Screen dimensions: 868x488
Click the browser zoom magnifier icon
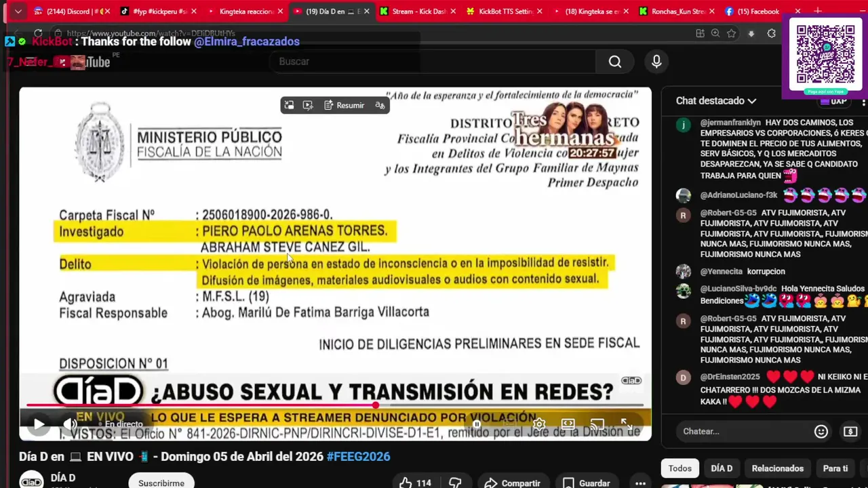(x=715, y=33)
